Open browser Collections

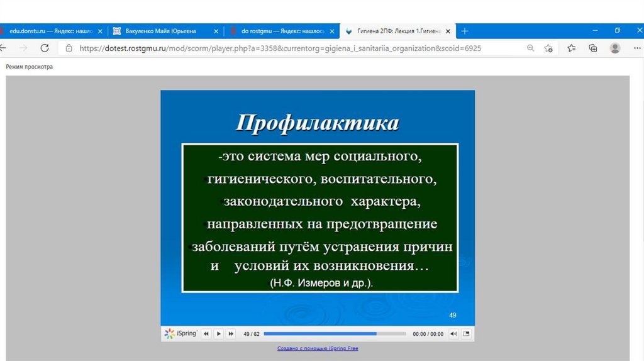(592, 48)
